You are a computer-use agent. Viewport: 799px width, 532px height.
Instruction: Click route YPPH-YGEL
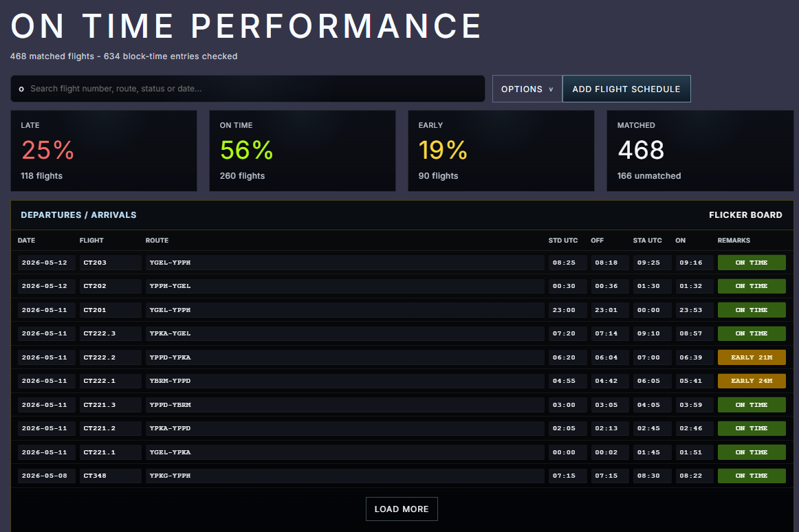click(x=171, y=287)
